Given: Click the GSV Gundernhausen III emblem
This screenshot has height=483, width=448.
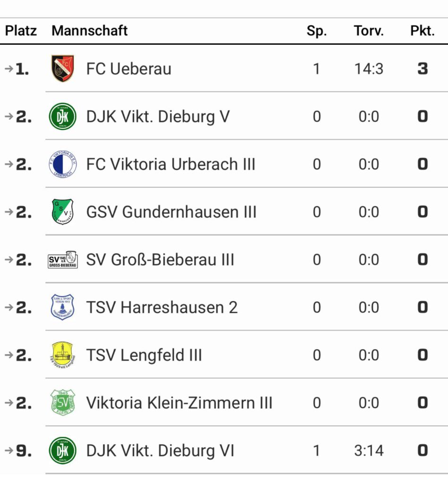Looking at the screenshot, I should click(63, 212).
